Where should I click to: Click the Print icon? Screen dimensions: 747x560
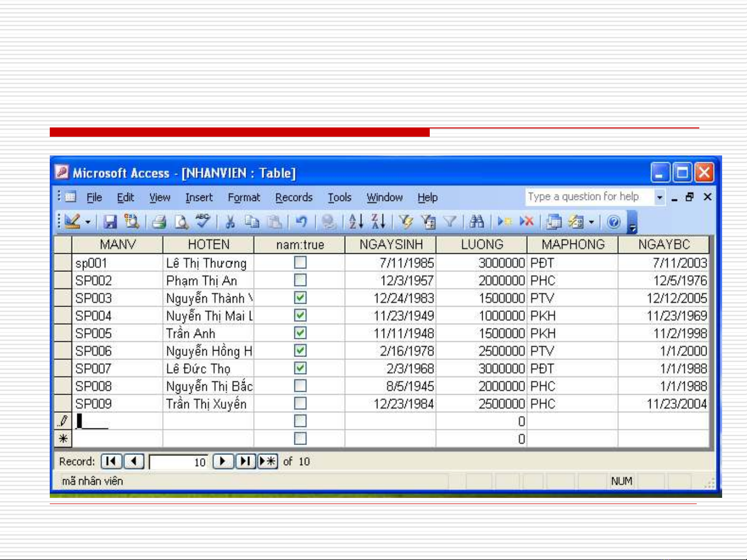[x=159, y=222]
